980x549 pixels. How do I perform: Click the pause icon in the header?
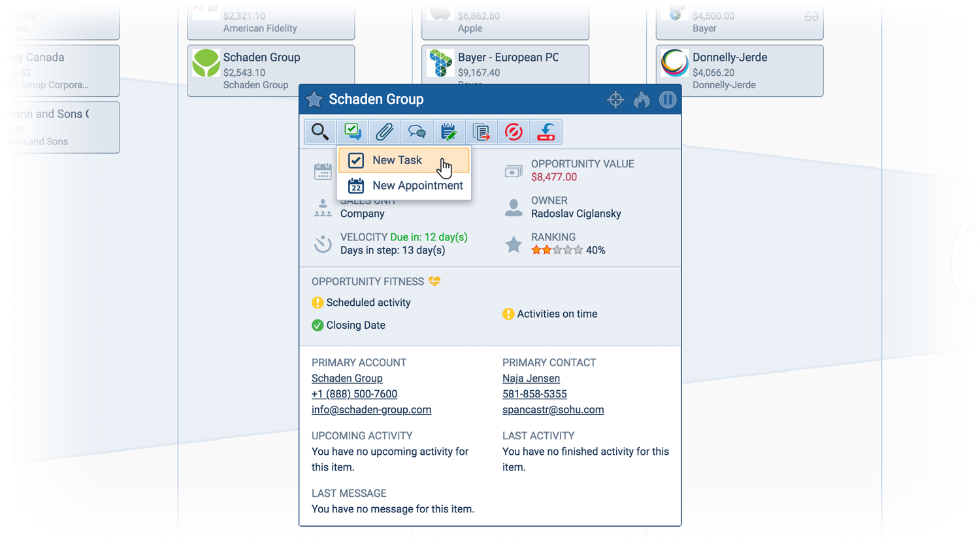[667, 99]
